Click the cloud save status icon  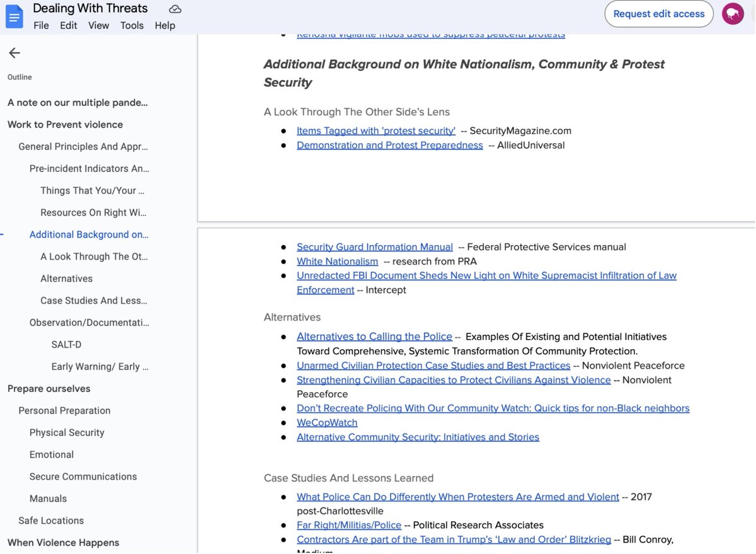tap(175, 9)
